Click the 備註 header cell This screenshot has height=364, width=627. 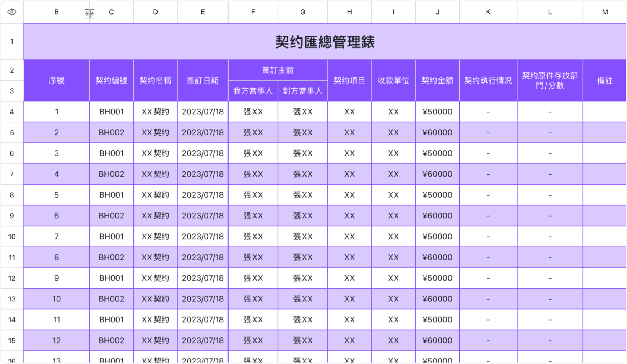click(605, 80)
